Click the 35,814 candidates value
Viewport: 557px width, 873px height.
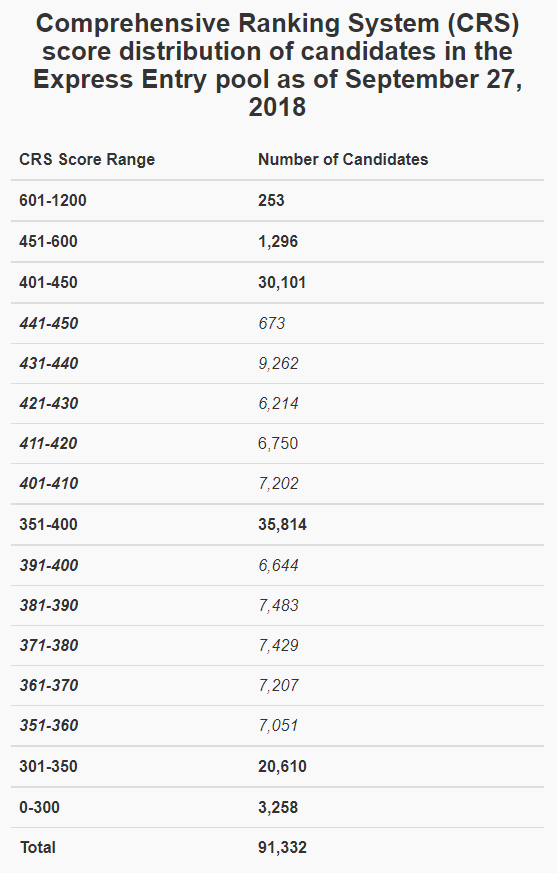click(x=282, y=524)
